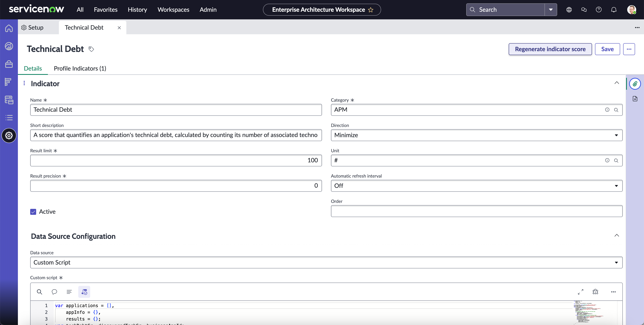Screen dimensions: 644x325
Task: Open script editor more options ellipsis
Action: 613,291
